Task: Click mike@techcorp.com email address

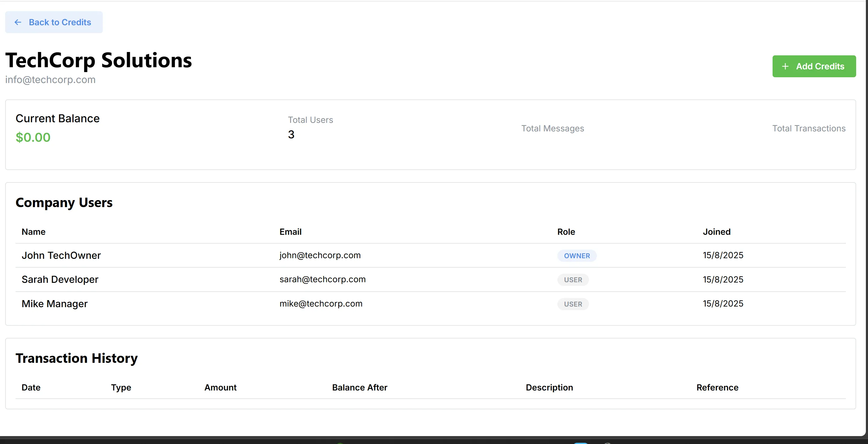Action: (x=321, y=304)
